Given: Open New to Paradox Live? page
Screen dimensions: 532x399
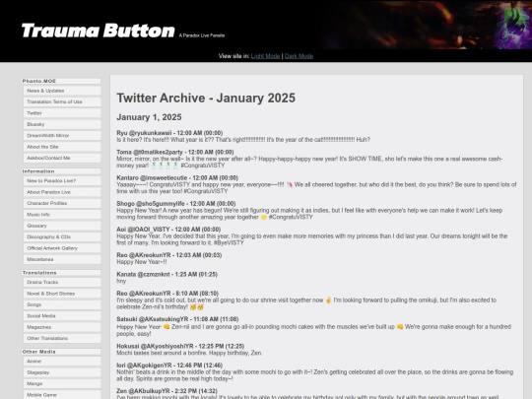Looking at the screenshot, I should coord(62,181).
